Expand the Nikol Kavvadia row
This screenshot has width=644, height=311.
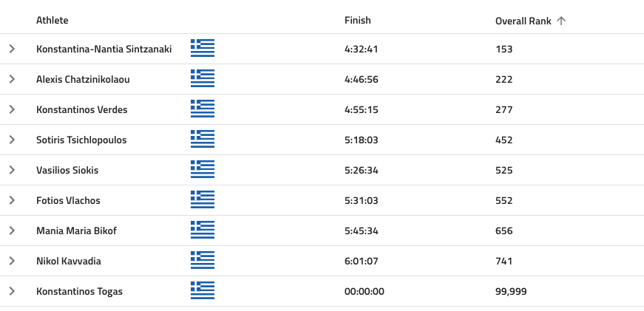[x=12, y=261]
